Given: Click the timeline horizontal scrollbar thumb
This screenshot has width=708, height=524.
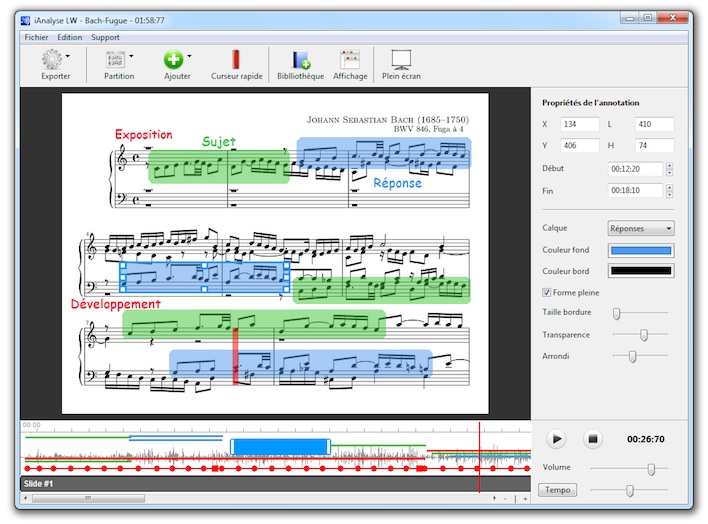Looking at the screenshot, I should (88, 498).
